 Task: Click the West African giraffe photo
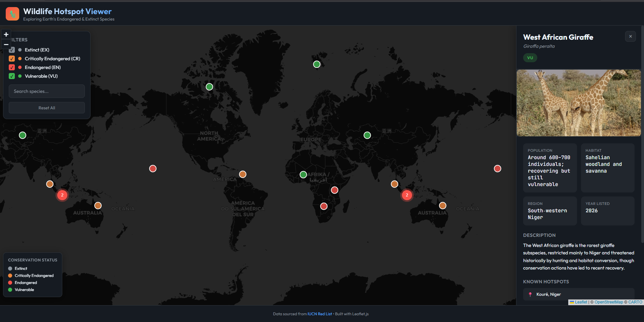579,103
